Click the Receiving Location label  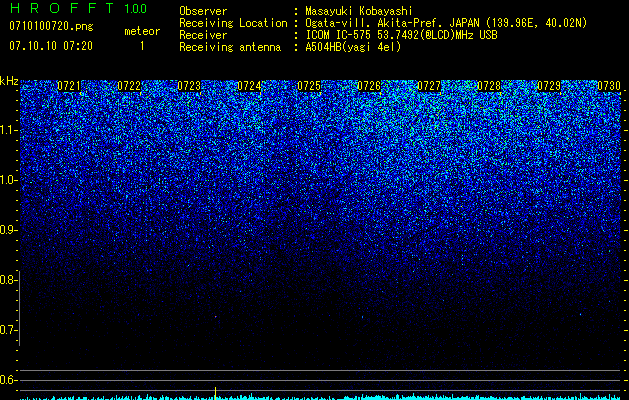click(x=233, y=23)
